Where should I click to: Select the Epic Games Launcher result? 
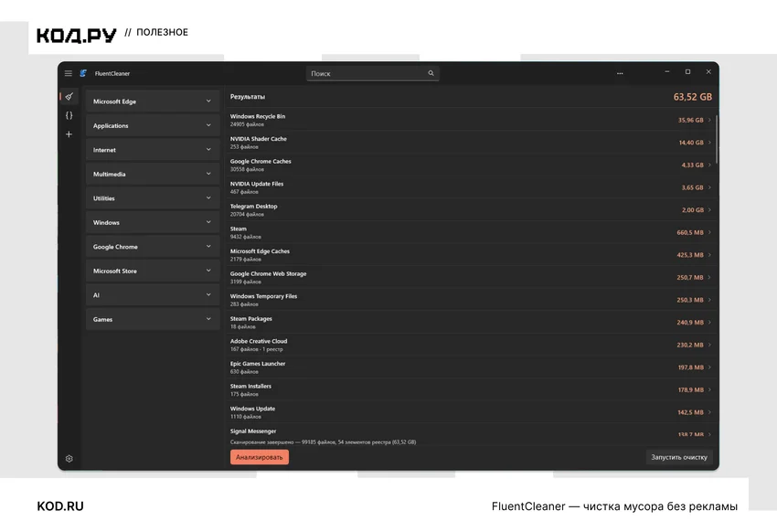[x=471, y=367]
